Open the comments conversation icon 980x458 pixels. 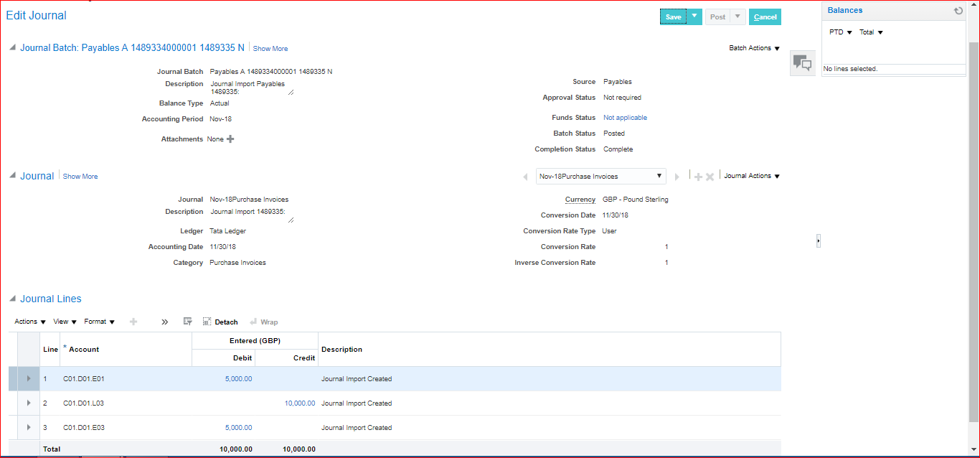point(802,64)
